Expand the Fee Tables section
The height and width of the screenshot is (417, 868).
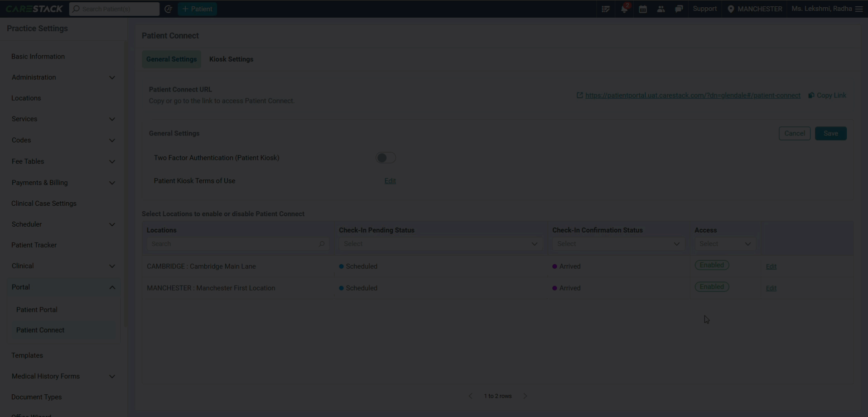(x=63, y=161)
